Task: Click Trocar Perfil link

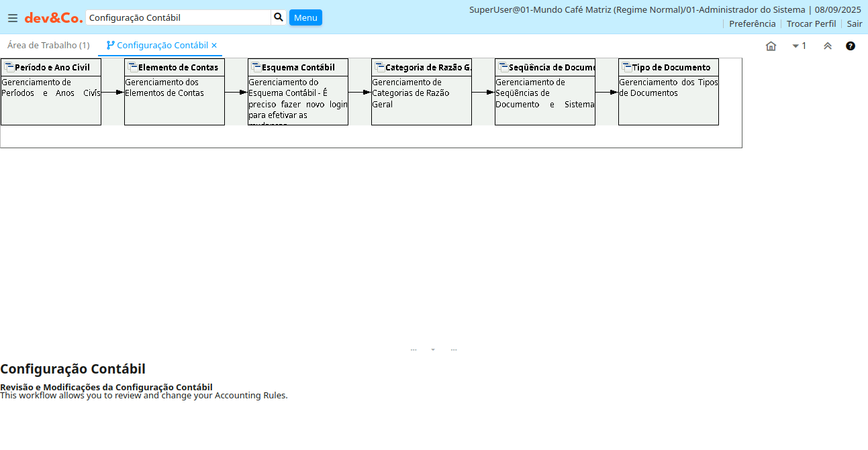Action: (x=811, y=23)
